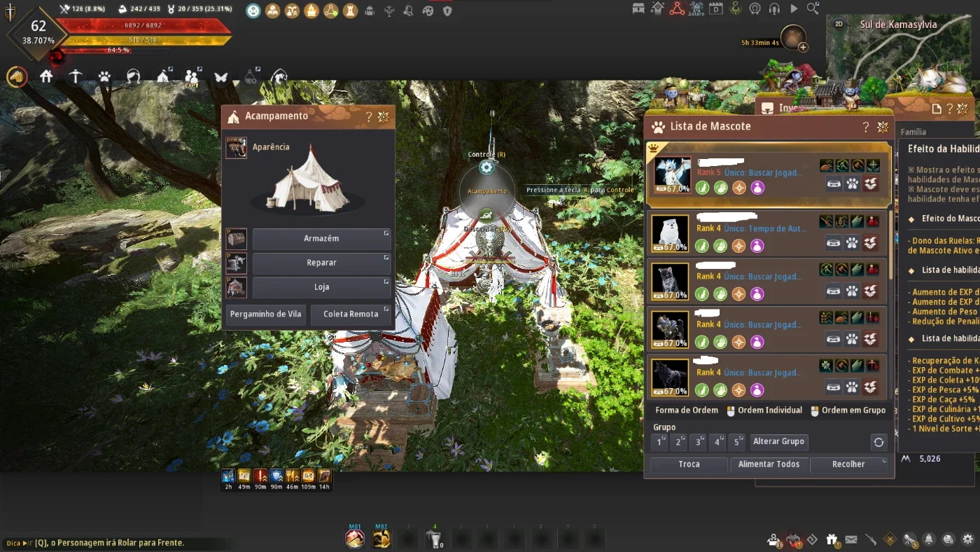Click Alterar Grupo button
Screen dimensions: 980x552
[778, 442]
